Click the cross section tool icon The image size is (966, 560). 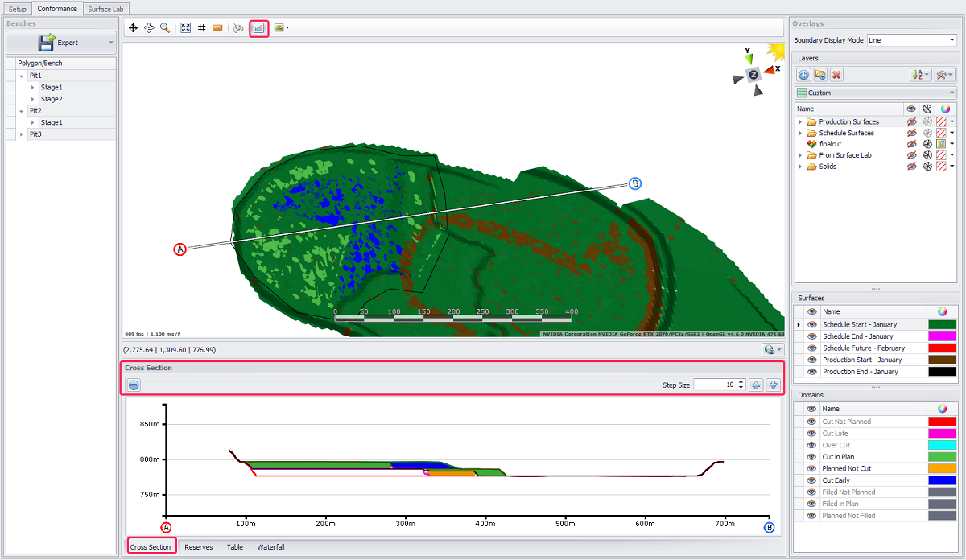tap(259, 27)
